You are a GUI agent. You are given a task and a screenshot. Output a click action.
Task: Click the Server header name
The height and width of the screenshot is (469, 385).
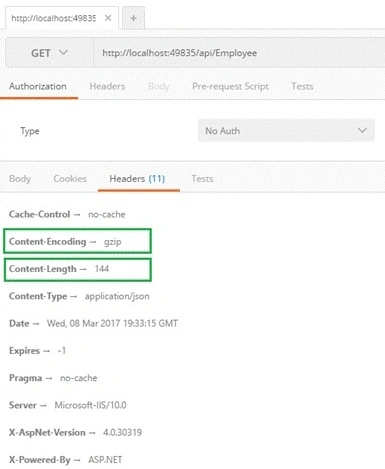pos(23,405)
